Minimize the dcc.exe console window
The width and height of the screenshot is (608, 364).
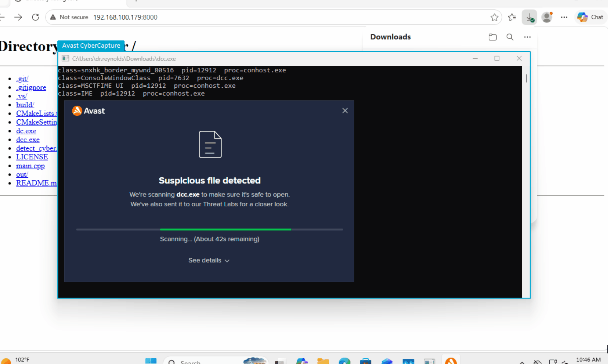(x=475, y=58)
